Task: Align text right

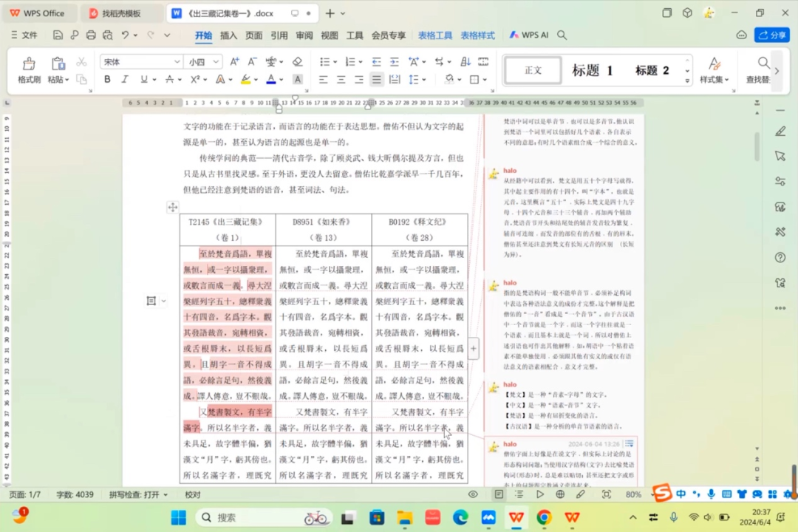Action: [x=359, y=79]
